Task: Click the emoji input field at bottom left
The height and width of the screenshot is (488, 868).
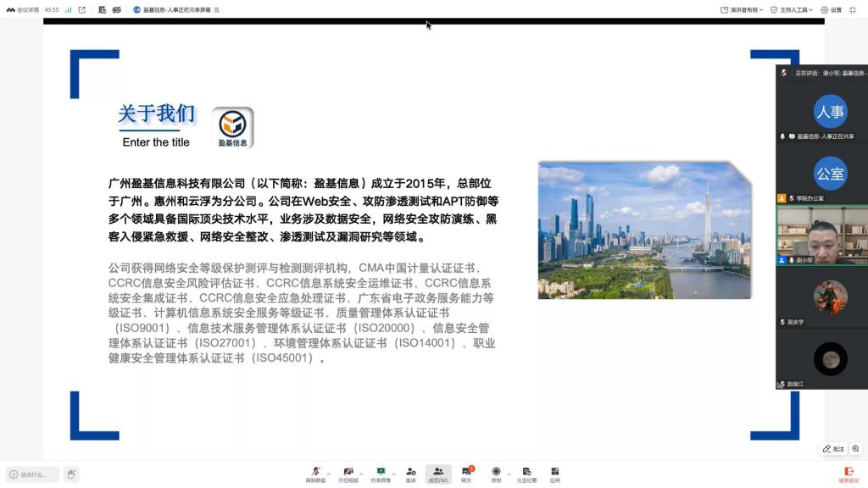Action: point(32,474)
